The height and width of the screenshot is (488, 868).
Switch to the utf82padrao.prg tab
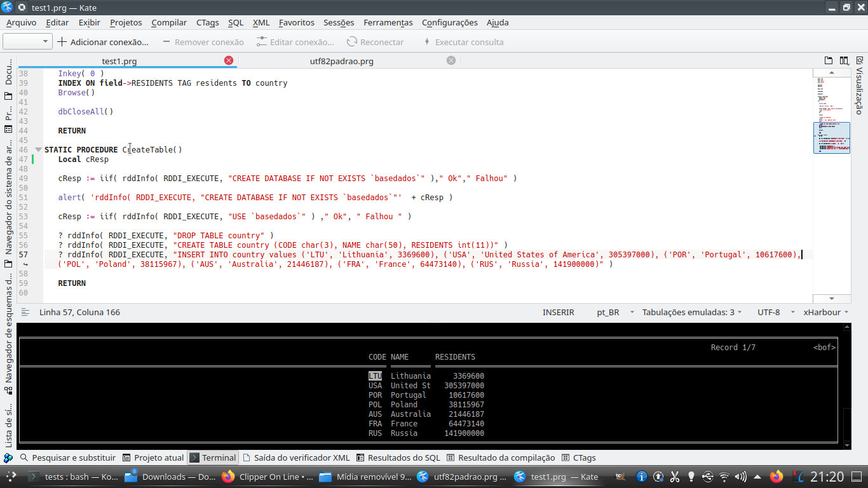coord(341,61)
